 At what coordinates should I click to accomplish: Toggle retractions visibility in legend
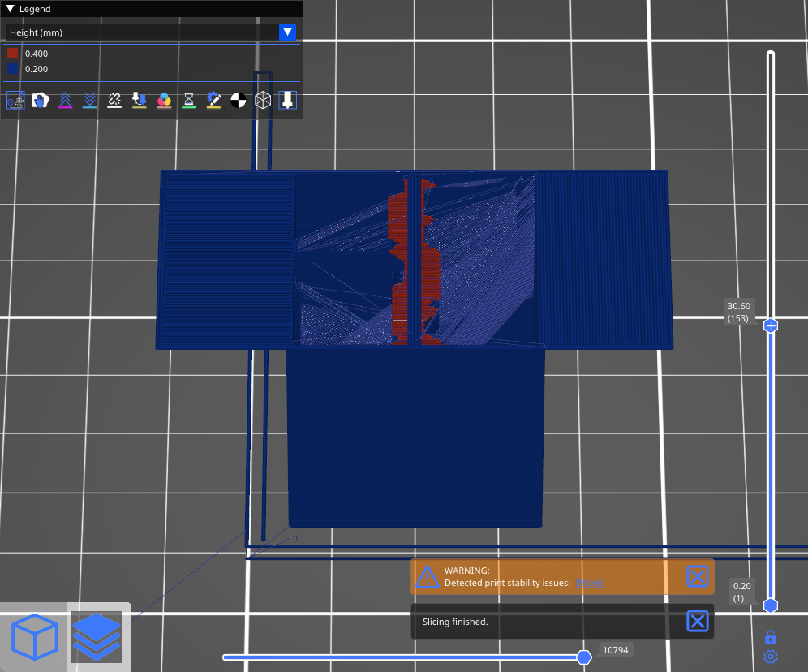[x=65, y=100]
